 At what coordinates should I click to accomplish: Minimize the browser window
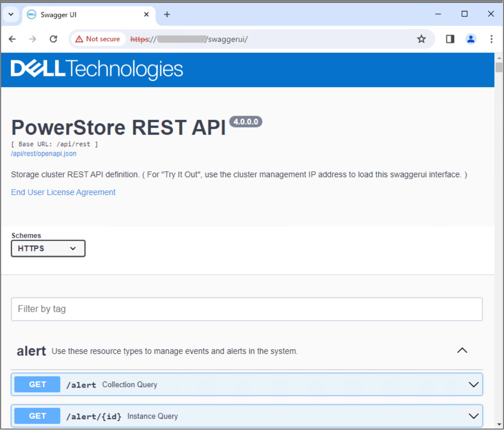point(438,14)
